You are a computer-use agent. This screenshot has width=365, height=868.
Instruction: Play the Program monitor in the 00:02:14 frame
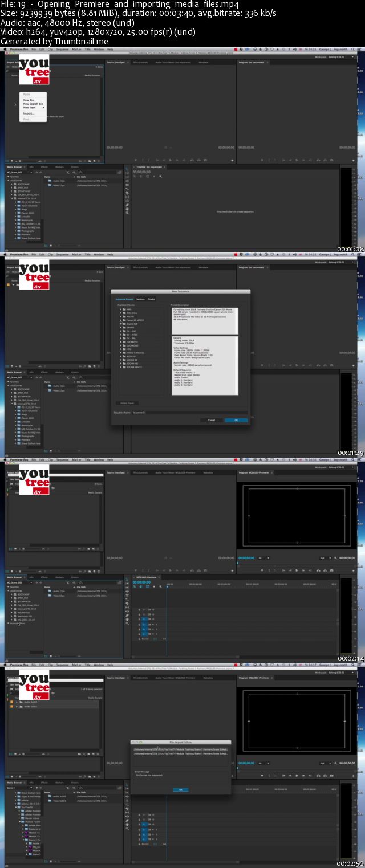[x=297, y=570]
